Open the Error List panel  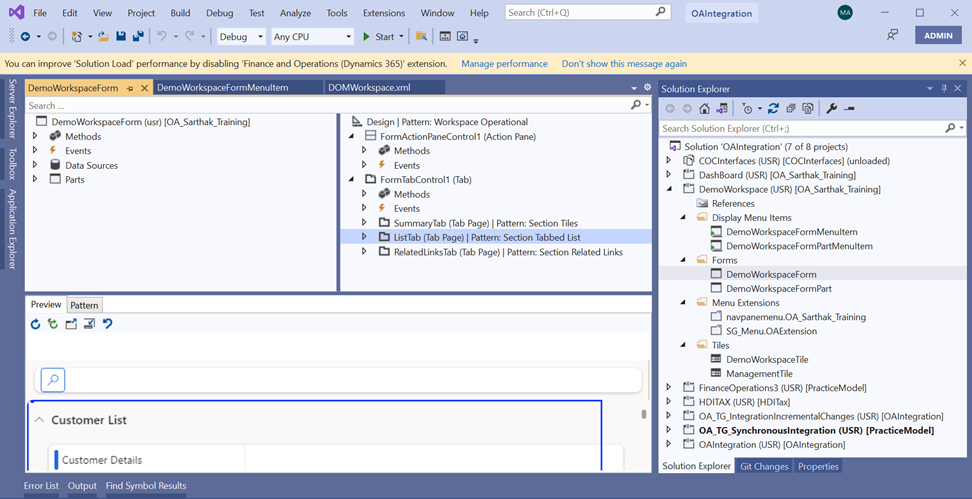42,486
